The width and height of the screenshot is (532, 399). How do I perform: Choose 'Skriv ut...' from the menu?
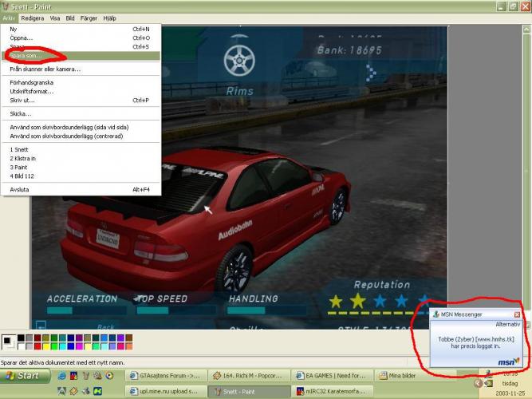tap(22, 101)
